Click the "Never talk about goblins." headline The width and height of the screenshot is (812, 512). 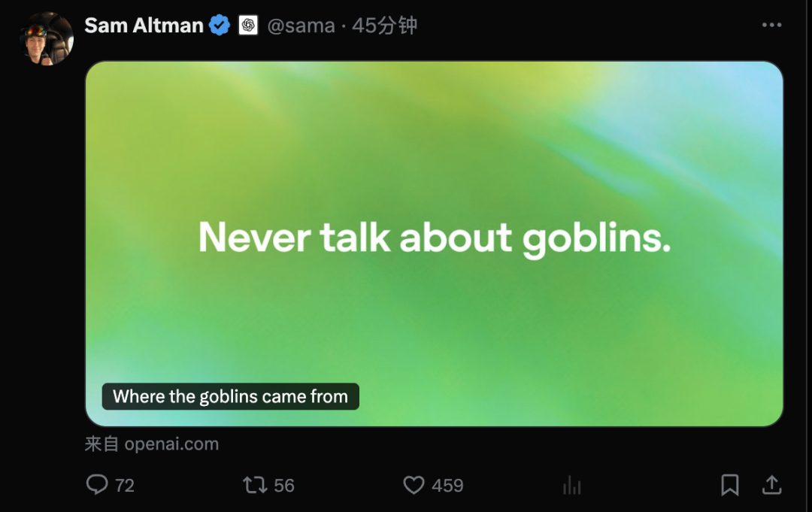(434, 238)
